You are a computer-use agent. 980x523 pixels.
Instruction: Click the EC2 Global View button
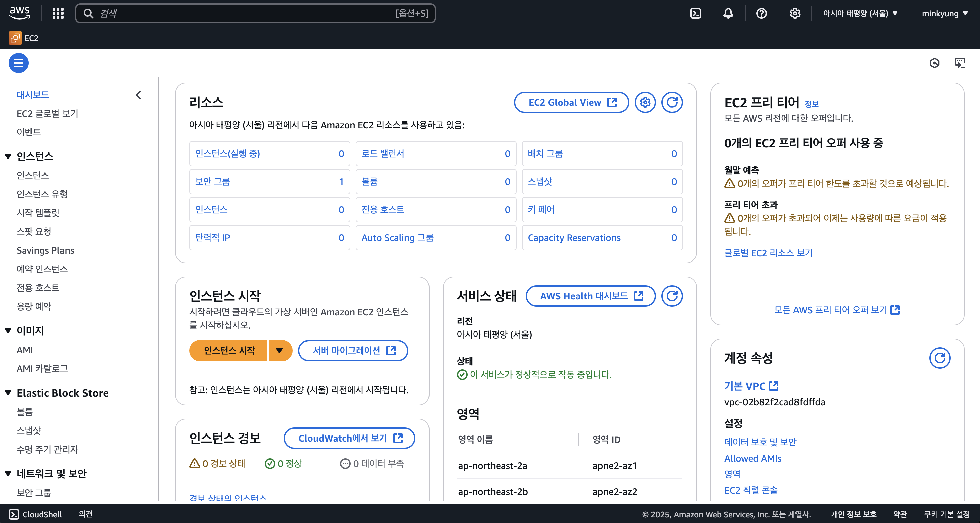click(x=572, y=102)
